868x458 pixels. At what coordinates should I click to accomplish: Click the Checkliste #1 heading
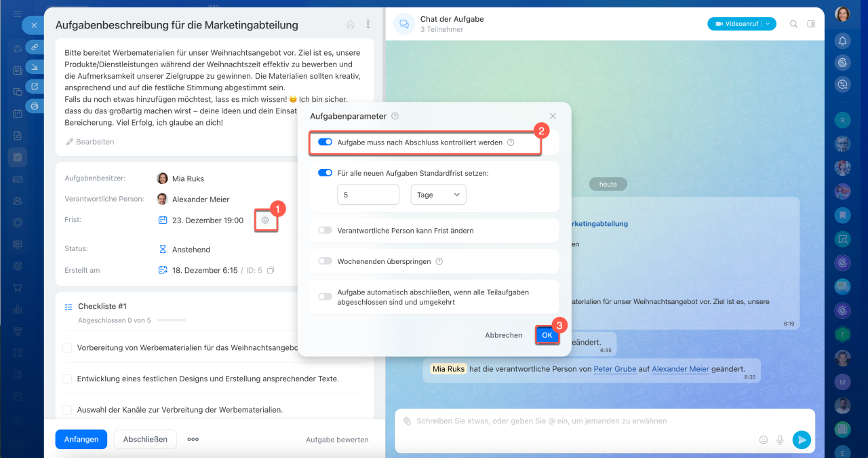point(102,307)
